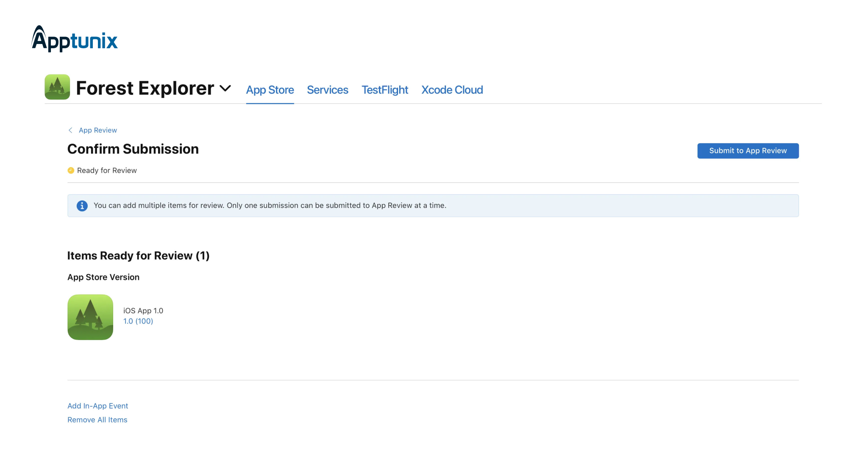The width and height of the screenshot is (868, 453).
Task: Click the info icon in the blue banner
Action: coord(82,206)
